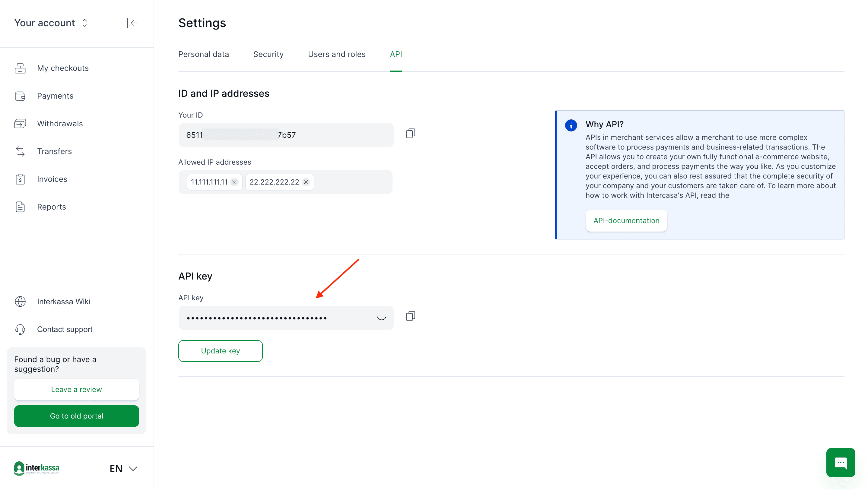Copy Your ID using the copy icon
The height and width of the screenshot is (490, 868).
pyautogui.click(x=410, y=133)
